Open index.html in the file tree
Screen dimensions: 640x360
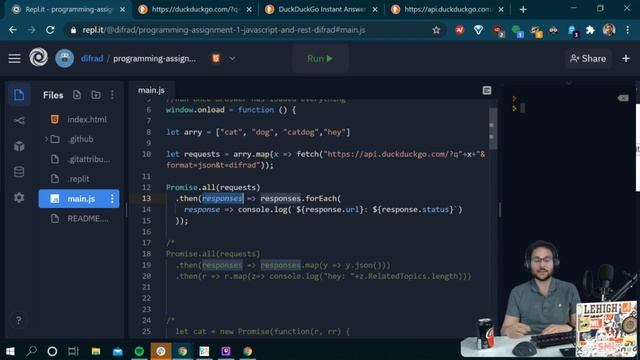point(79,120)
